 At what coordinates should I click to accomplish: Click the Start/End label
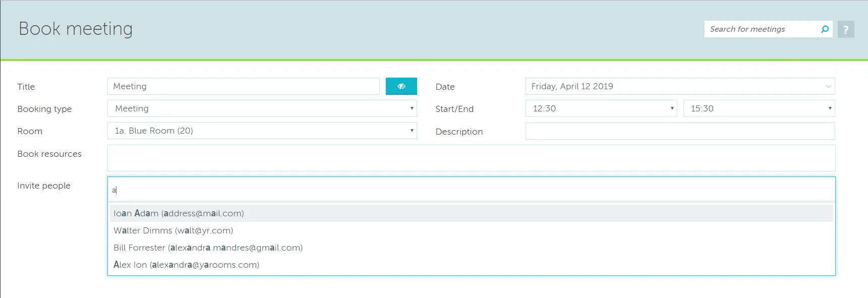coord(454,109)
